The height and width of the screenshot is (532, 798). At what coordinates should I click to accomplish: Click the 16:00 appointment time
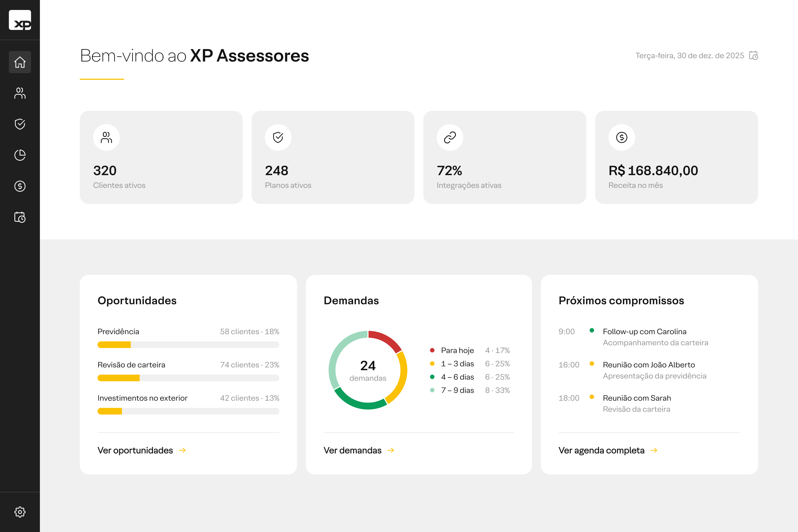(569, 365)
